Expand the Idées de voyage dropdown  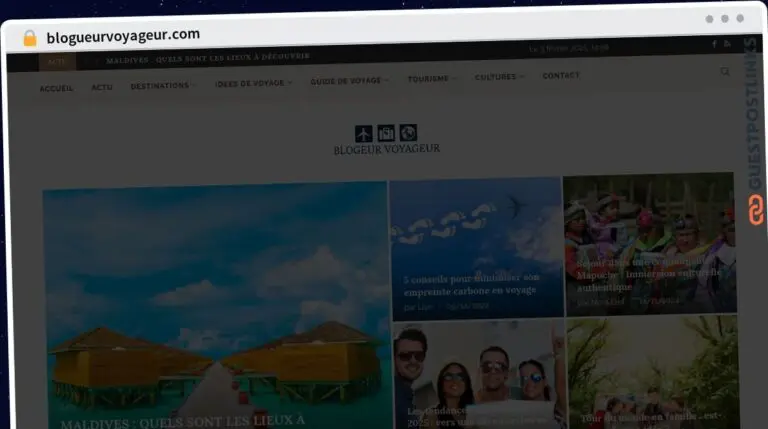tap(253, 83)
